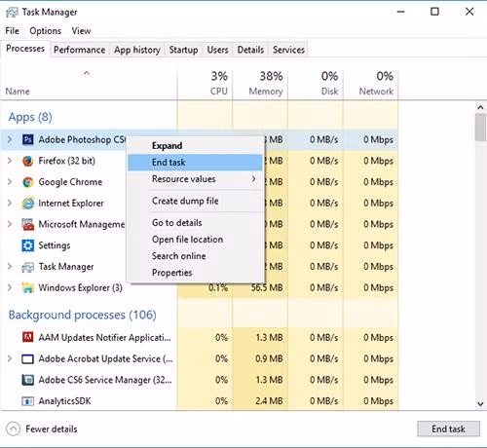The width and height of the screenshot is (487, 448).
Task: Click the scrollbar up arrow
Action: [480, 107]
